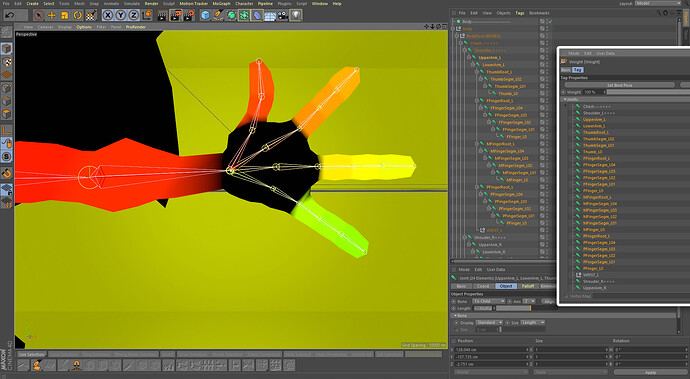Click the Render View clapperboard icon
This screenshot has width=690, height=379.
click(x=162, y=15)
